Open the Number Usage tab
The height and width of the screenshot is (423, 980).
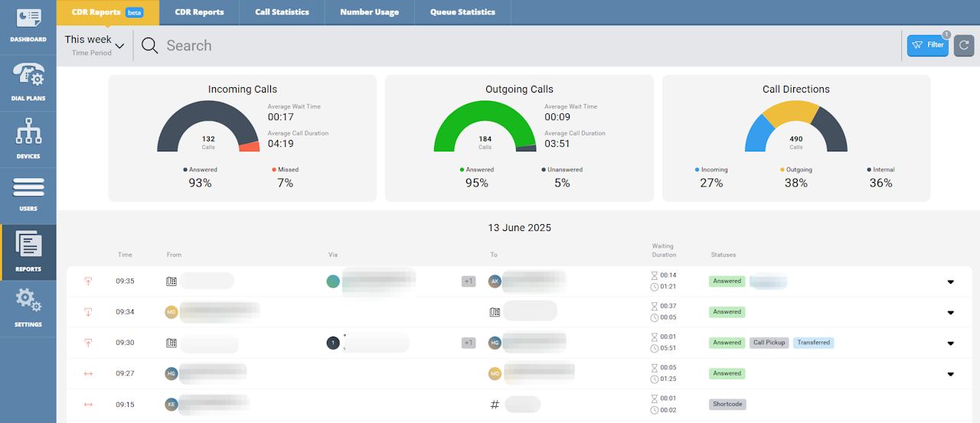(369, 12)
